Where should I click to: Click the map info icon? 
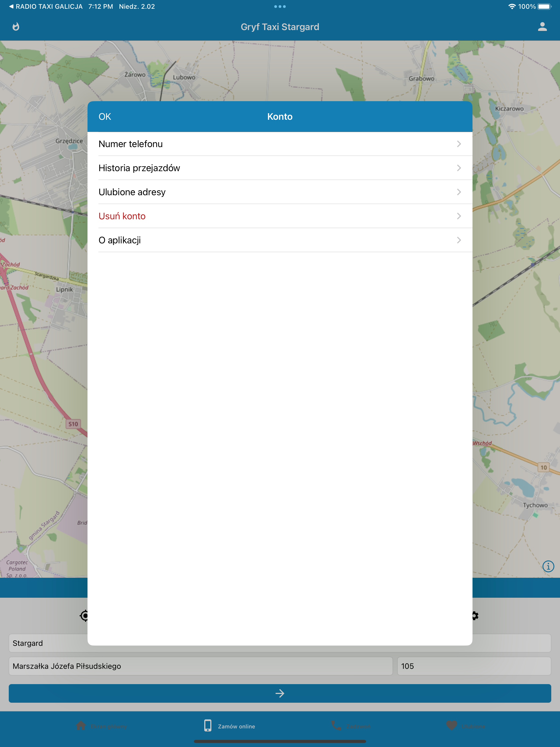[x=548, y=566]
